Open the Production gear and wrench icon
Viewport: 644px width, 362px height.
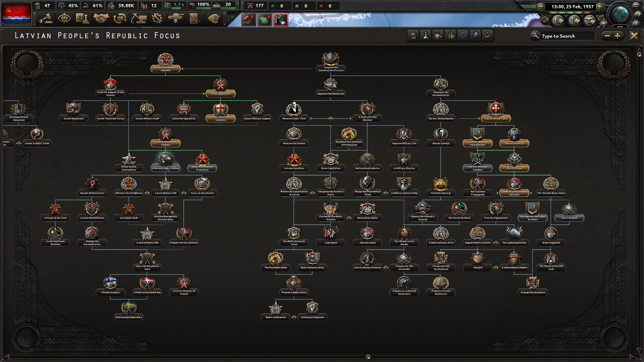click(x=157, y=18)
